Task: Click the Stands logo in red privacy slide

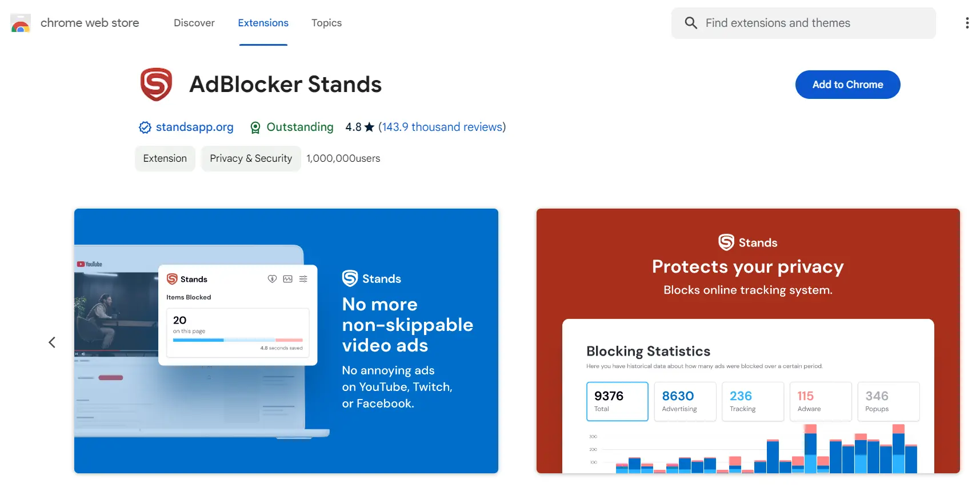Action: pyautogui.click(x=726, y=242)
